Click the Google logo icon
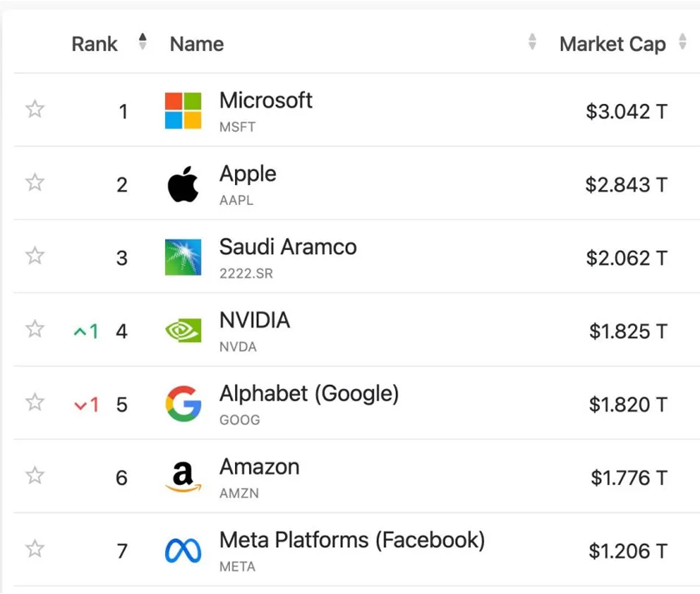This screenshot has height=594, width=700. coord(183,404)
